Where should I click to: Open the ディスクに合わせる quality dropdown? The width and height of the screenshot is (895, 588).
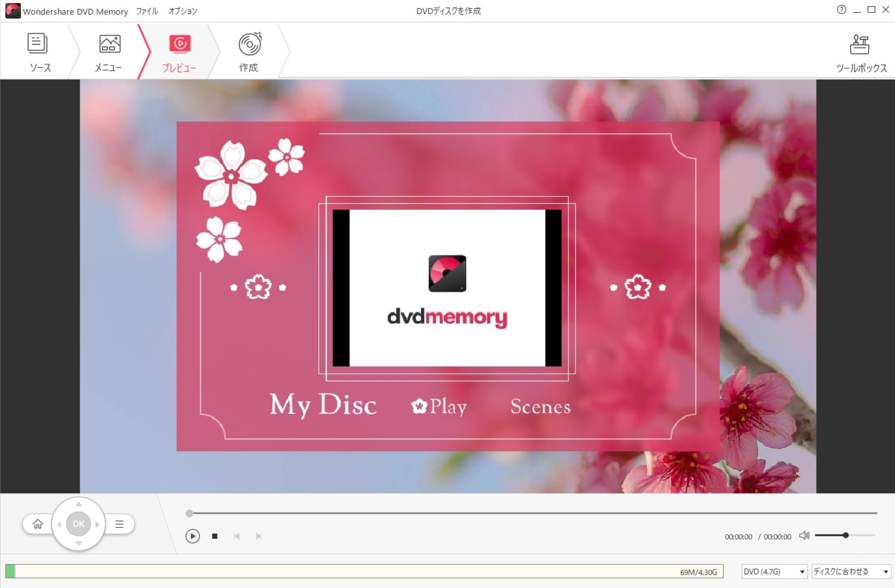coord(851,571)
